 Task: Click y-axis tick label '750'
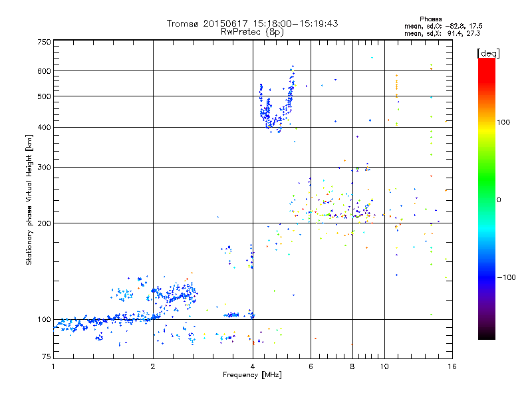point(44,42)
